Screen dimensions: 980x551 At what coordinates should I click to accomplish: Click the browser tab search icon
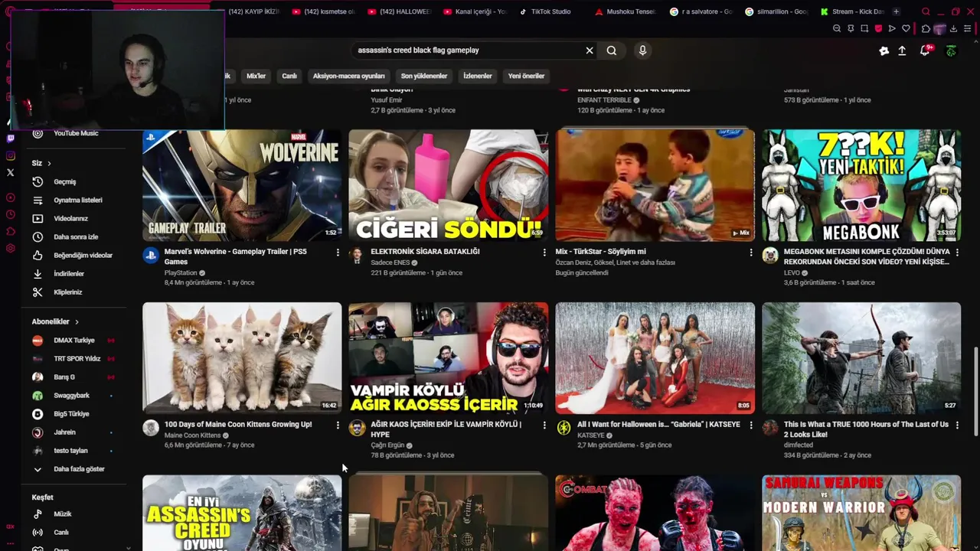point(926,11)
